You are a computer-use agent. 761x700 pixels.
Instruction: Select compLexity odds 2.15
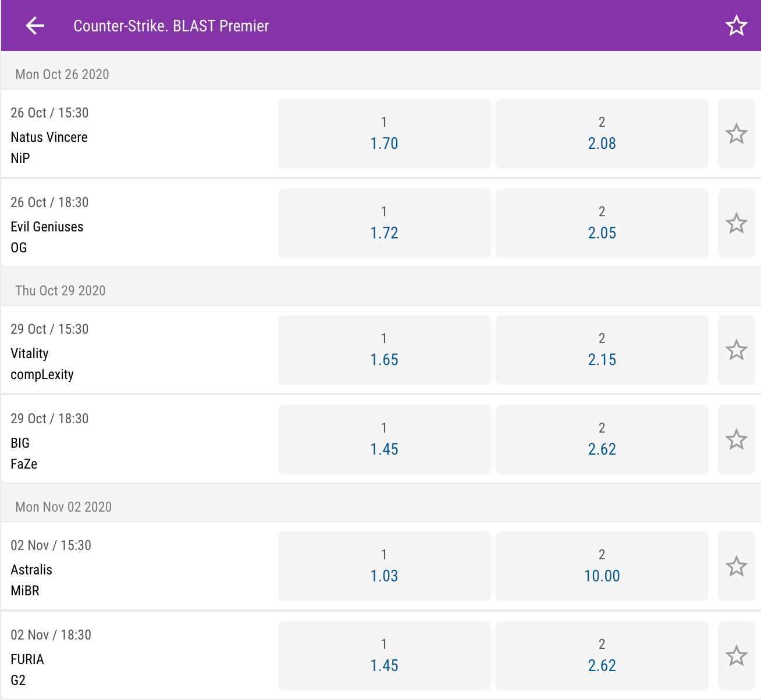pos(602,350)
